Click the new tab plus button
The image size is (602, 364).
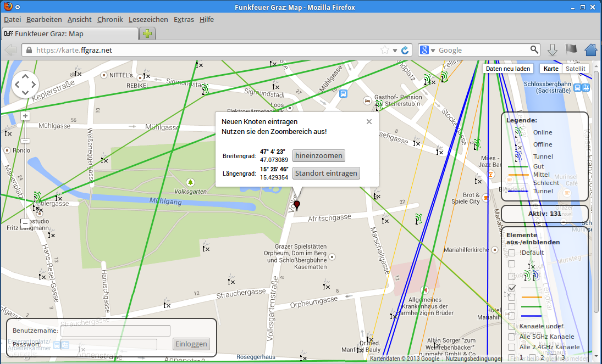[147, 33]
